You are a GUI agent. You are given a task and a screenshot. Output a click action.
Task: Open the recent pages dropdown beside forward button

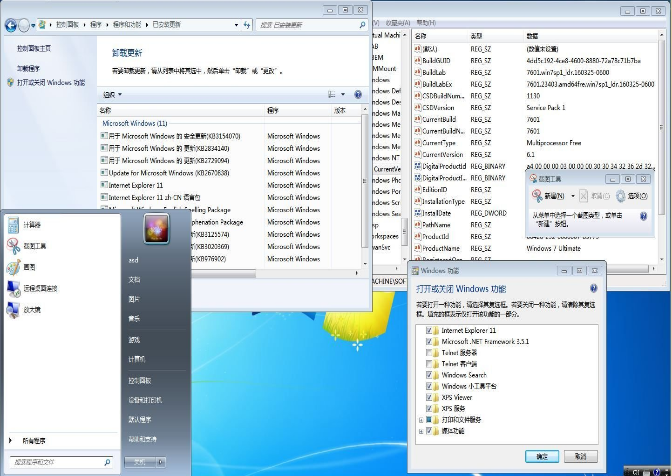[x=33, y=25]
